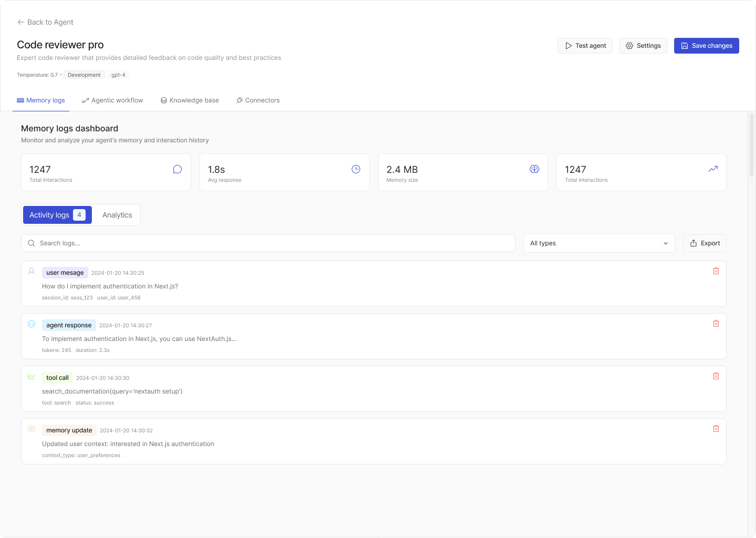Go back via Back to Agent link
756x538 pixels.
[x=45, y=22]
